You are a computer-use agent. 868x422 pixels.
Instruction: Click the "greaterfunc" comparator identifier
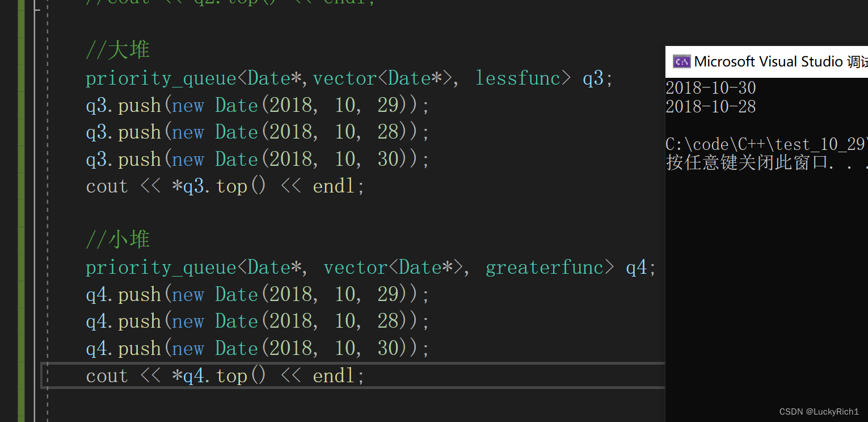545,268
